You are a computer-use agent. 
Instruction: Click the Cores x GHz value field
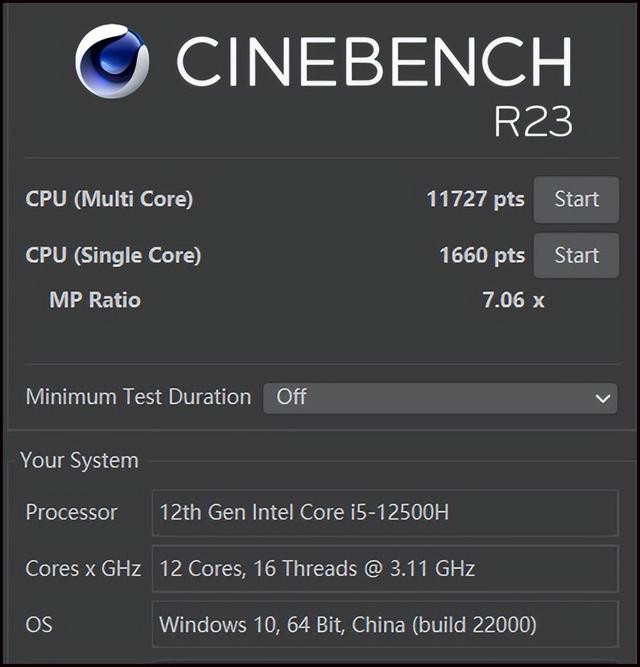pyautogui.click(x=385, y=569)
